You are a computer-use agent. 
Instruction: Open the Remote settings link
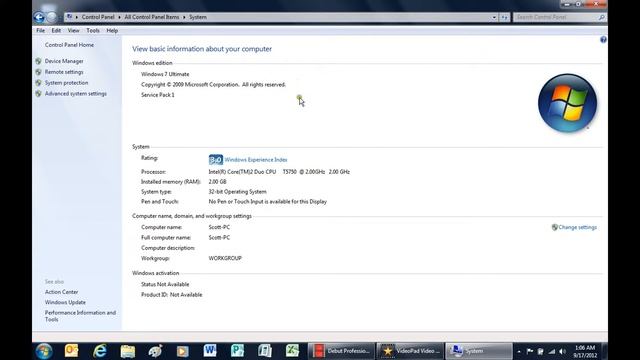pos(64,72)
